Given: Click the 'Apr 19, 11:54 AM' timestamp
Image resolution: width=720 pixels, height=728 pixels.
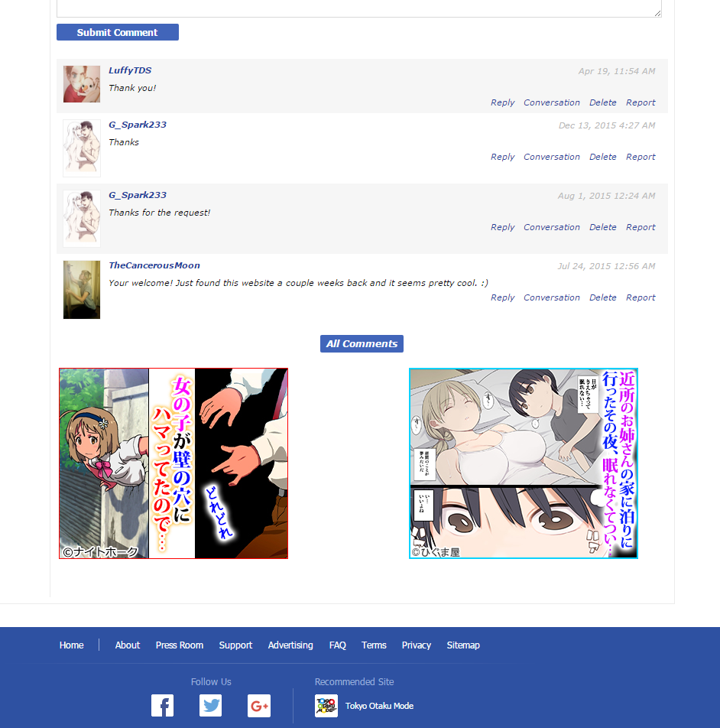Looking at the screenshot, I should 617,71.
